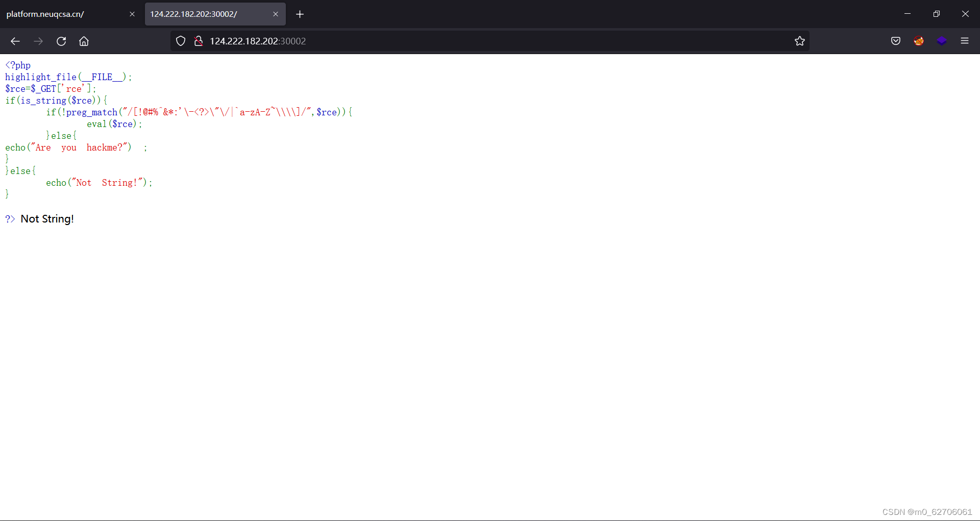Open tracking protection shield info

coord(181,41)
